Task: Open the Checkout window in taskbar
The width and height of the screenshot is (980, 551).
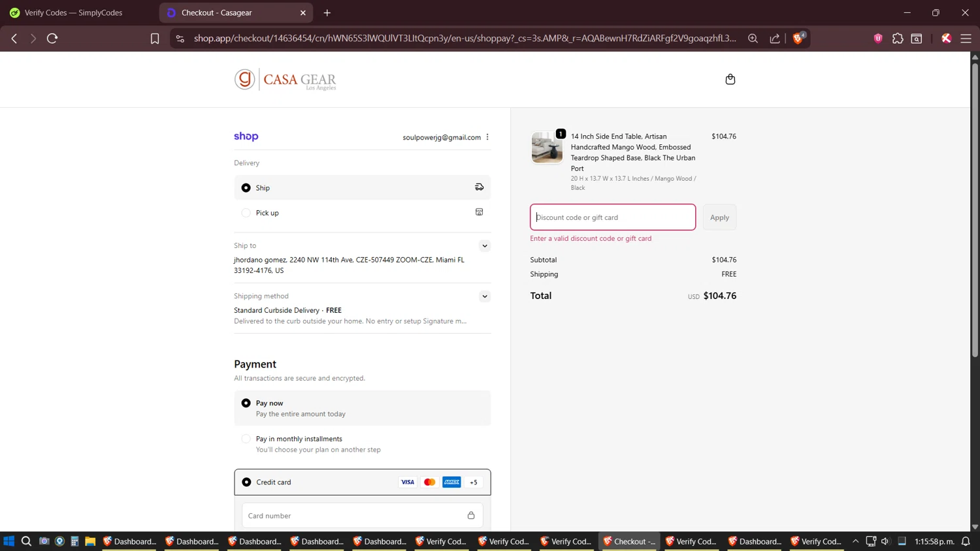Action: [629, 541]
